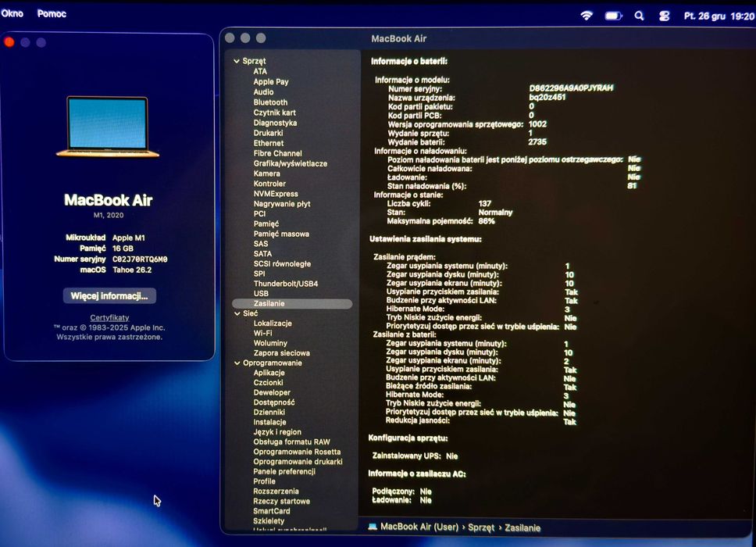Click the date and time in menu bar
The width and height of the screenshot is (756, 547).
coord(719,16)
